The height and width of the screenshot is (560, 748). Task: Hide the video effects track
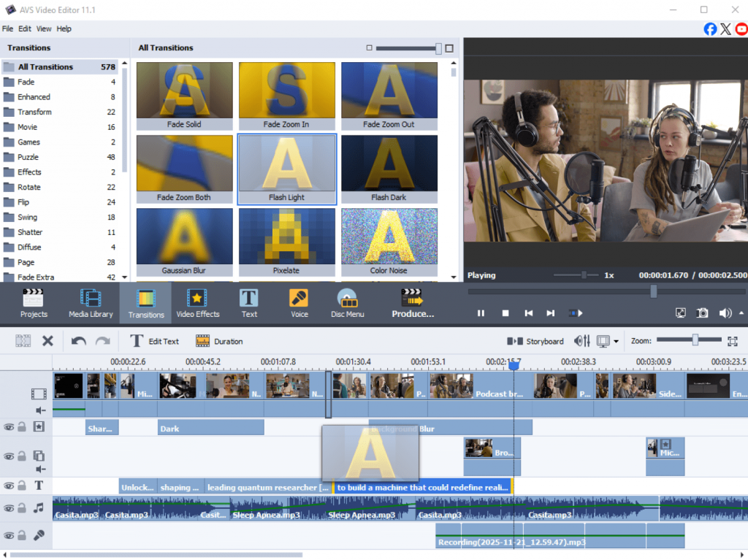(x=9, y=427)
